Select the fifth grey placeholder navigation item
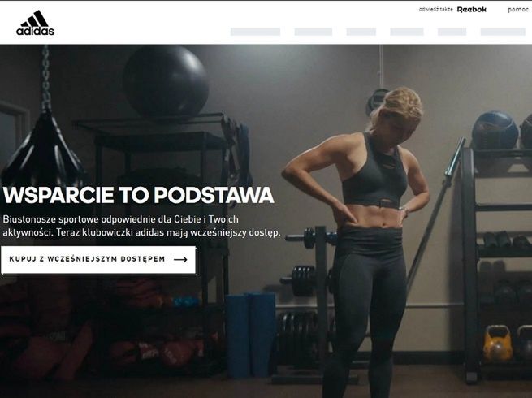This screenshot has width=532, height=398. 452,32
